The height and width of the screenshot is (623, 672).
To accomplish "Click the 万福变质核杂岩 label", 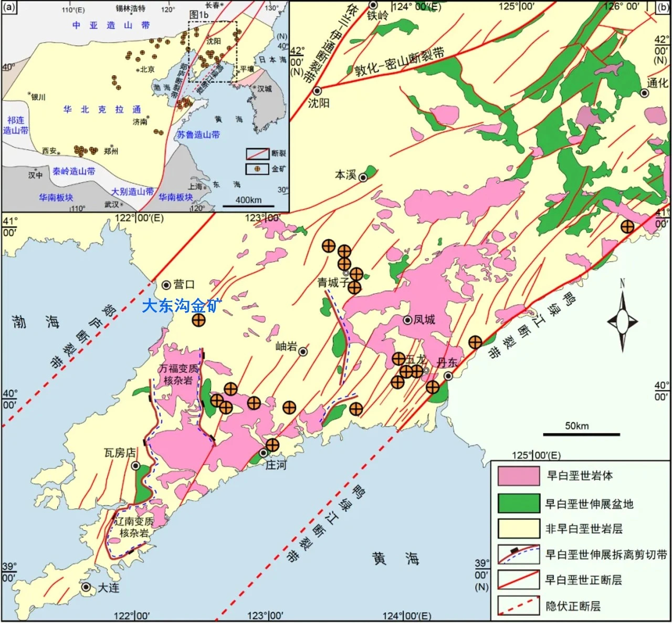I will (178, 374).
